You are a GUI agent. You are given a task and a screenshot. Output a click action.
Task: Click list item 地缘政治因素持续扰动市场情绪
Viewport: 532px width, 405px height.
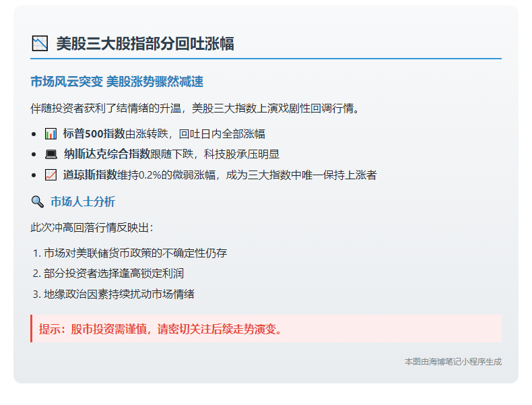(x=119, y=294)
